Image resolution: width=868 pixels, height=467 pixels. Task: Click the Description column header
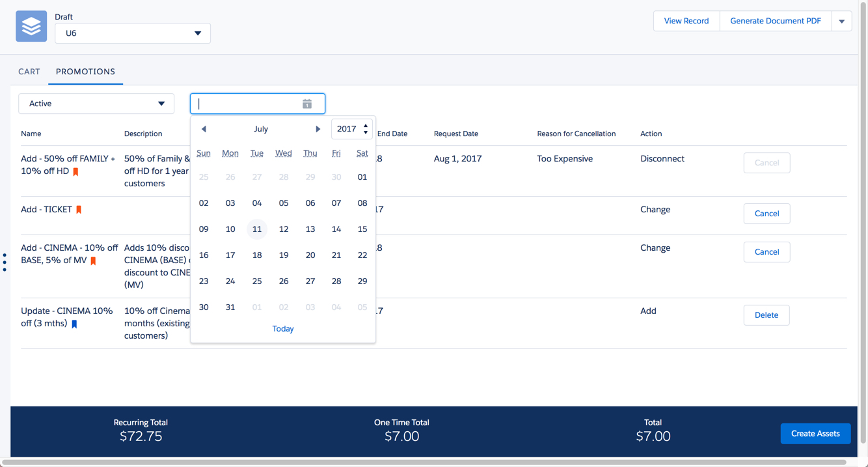(x=143, y=134)
